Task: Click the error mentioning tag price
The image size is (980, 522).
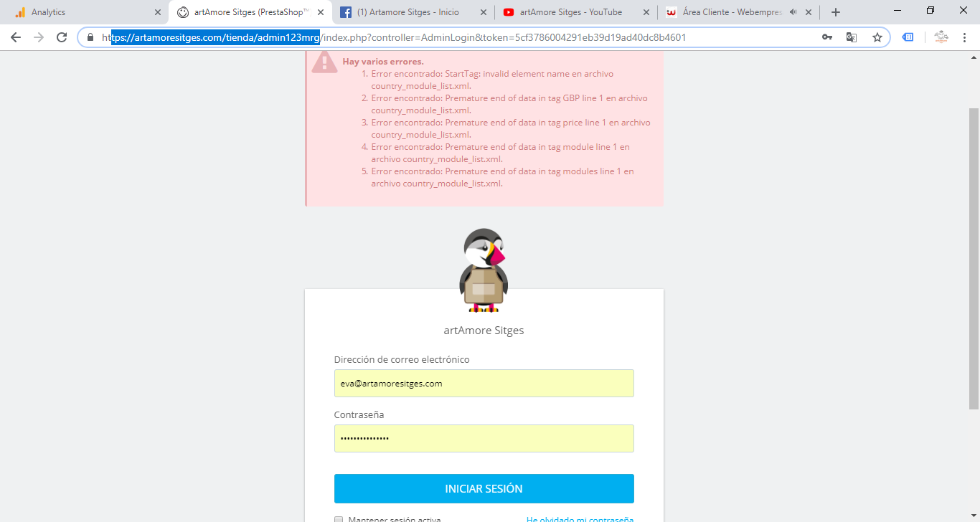Action: (511, 128)
